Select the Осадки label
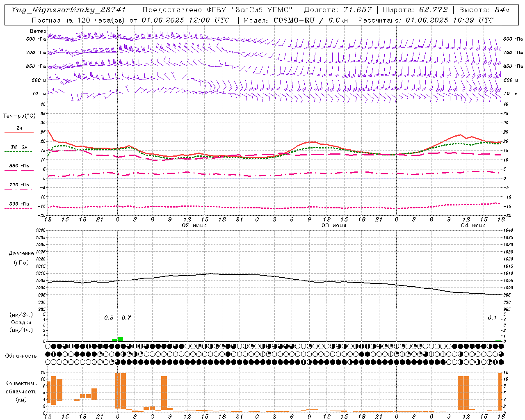This screenshot has height=420, width=525. [21, 322]
